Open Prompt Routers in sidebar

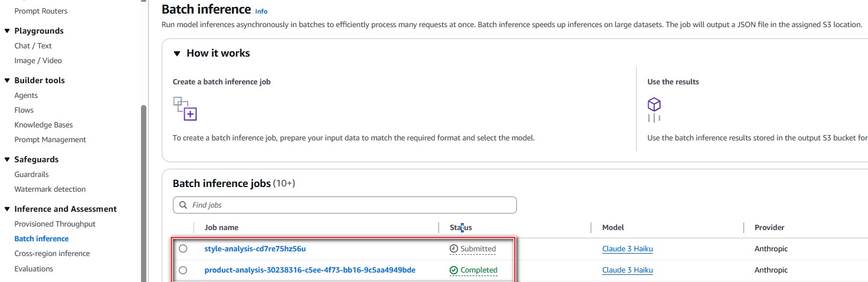(x=41, y=11)
